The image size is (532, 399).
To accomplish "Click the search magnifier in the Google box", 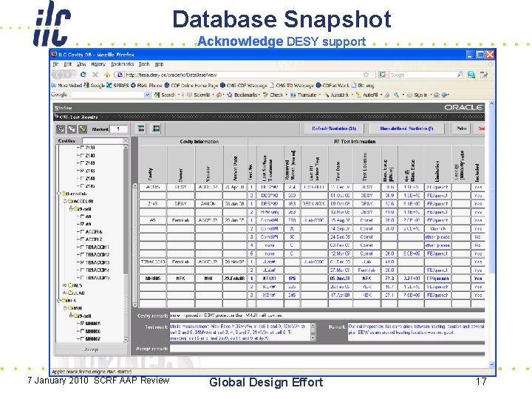I will point(460,75).
